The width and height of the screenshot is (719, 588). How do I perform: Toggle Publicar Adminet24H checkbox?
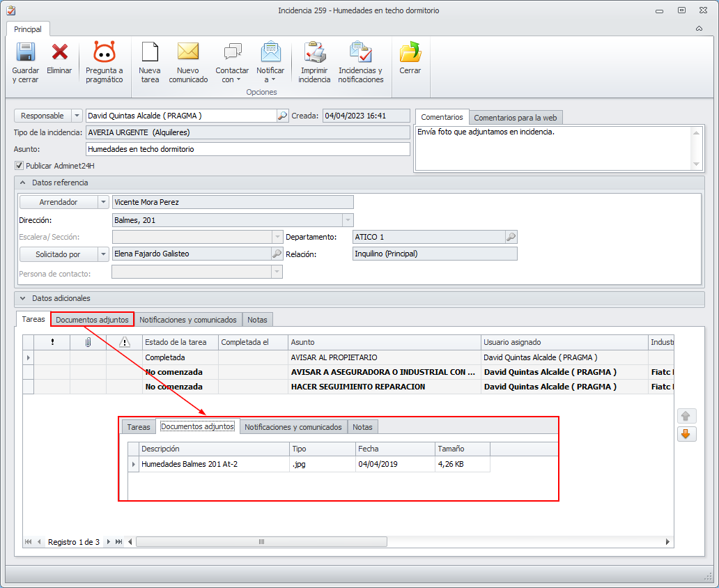pyautogui.click(x=19, y=166)
